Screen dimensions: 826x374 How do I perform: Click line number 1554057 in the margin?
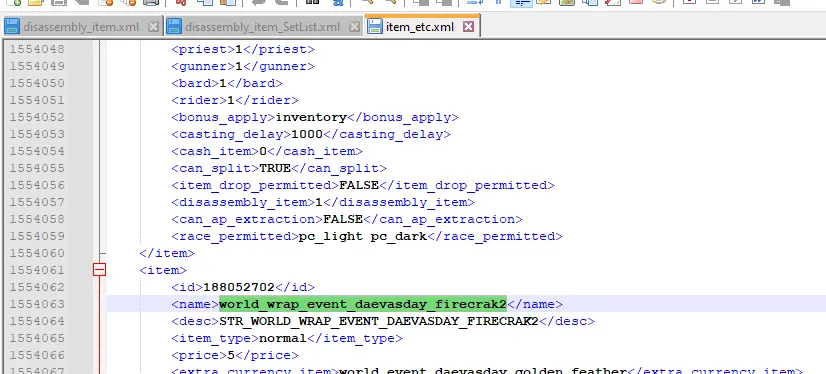tap(37, 202)
